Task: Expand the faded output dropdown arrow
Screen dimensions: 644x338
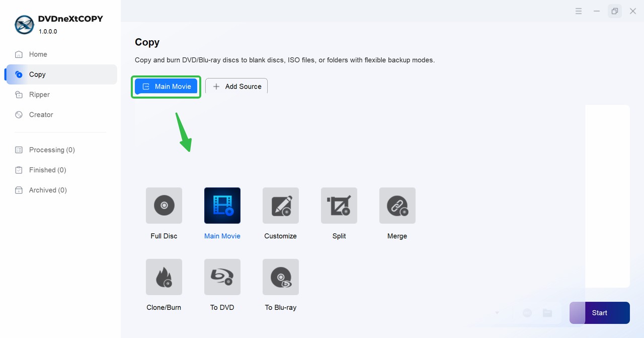Action: coord(497,313)
